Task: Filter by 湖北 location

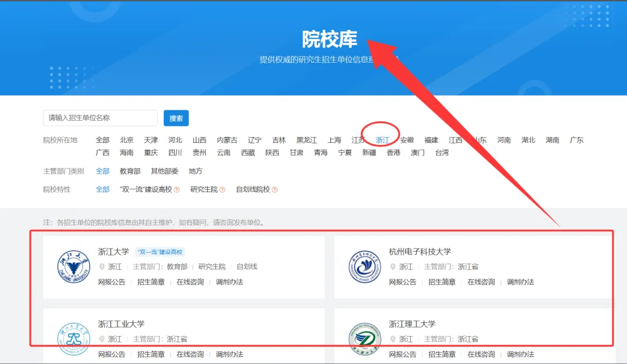Action: point(528,140)
